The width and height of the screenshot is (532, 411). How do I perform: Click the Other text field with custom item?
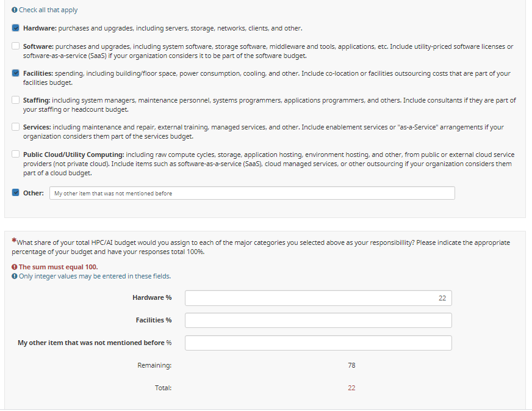(252, 193)
